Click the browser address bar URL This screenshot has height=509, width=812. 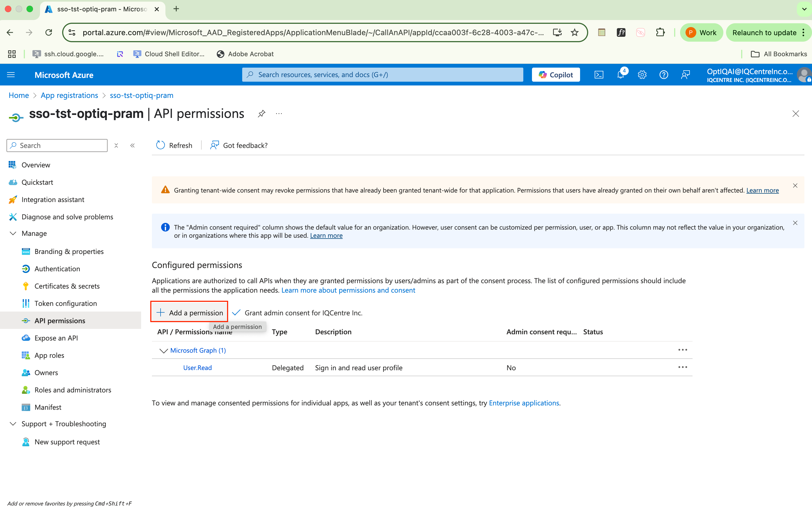pyautogui.click(x=313, y=32)
